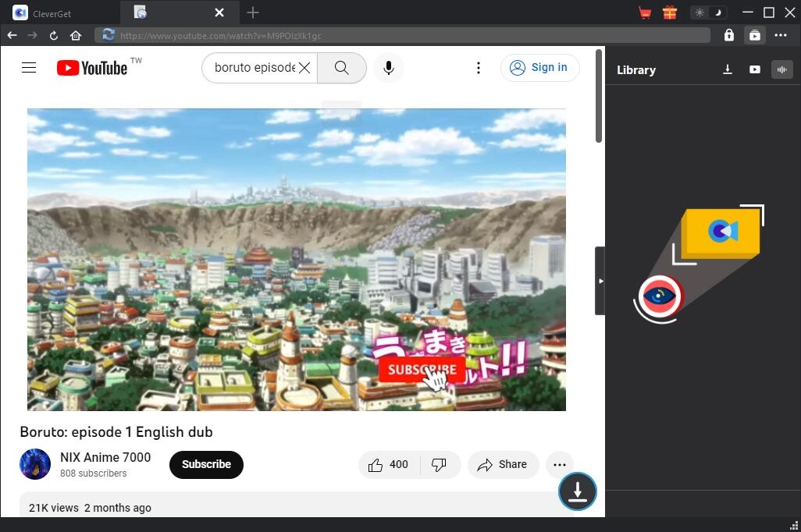Show downloaded audio in Library
Screen dimensions: 801x532
tap(781, 69)
